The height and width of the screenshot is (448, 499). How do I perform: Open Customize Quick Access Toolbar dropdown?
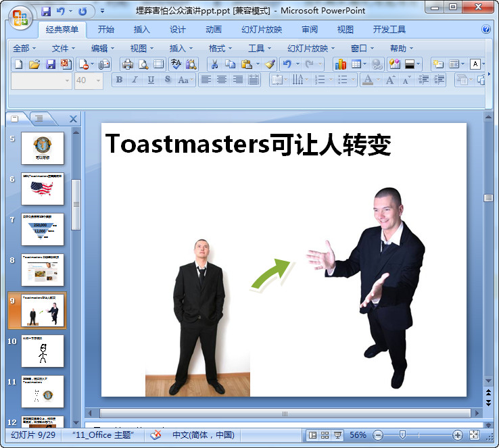click(x=102, y=11)
